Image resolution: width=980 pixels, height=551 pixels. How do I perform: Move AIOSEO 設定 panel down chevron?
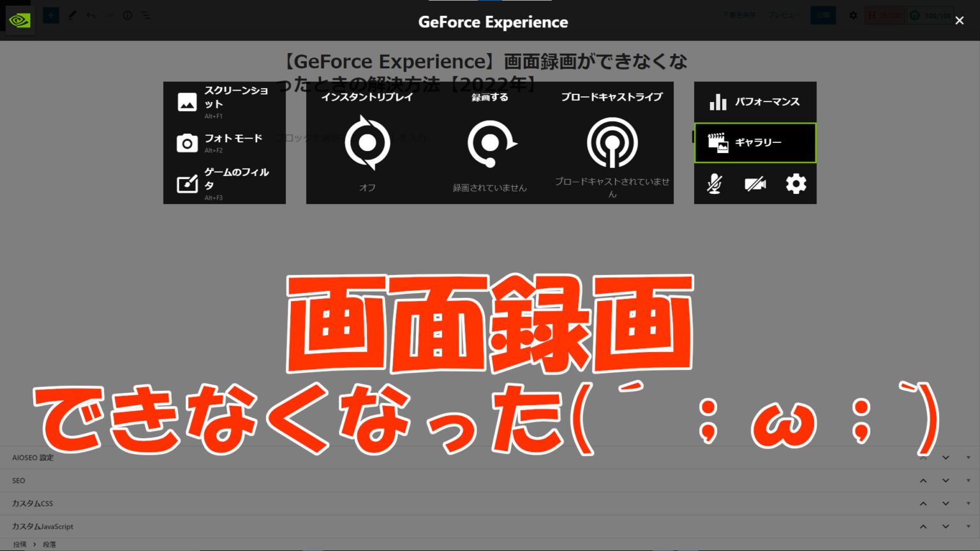click(x=946, y=458)
